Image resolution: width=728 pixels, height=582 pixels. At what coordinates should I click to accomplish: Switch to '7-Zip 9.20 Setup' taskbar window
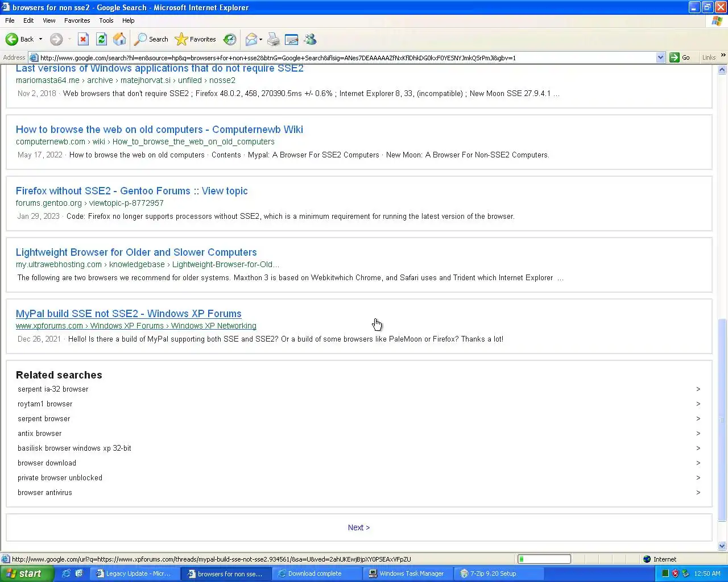point(498,573)
